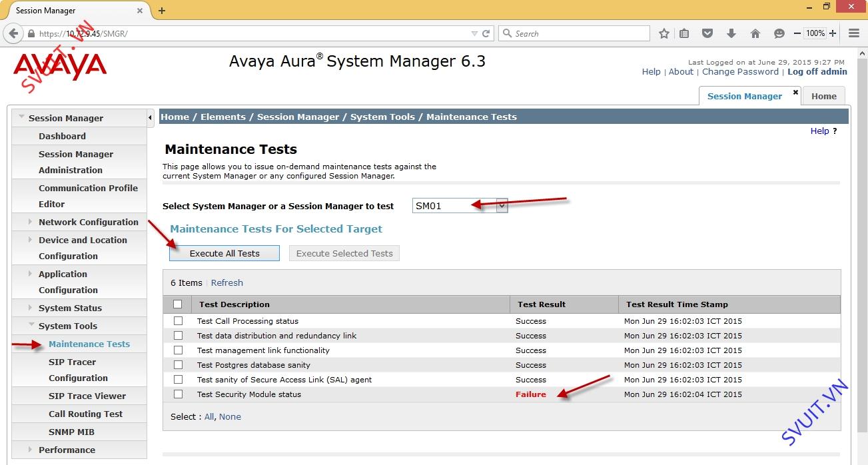Check Test management link functionality row

(x=178, y=350)
